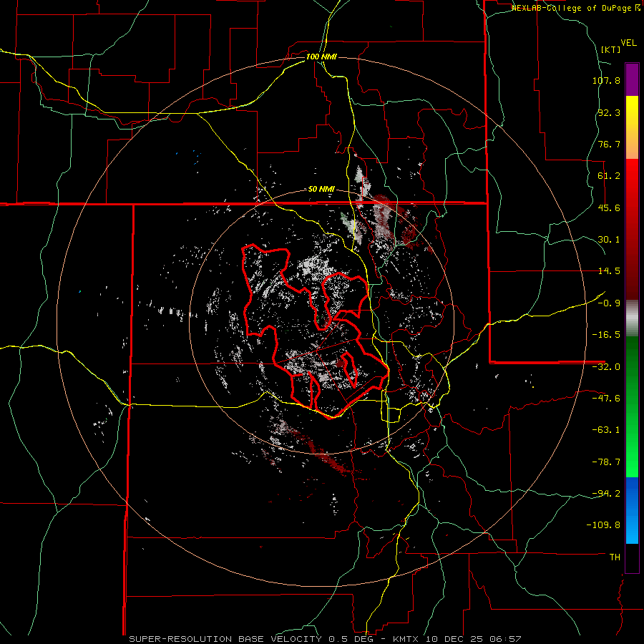Click the [KT] units label
Viewport: 644px width, 644px height.
pyautogui.click(x=610, y=49)
